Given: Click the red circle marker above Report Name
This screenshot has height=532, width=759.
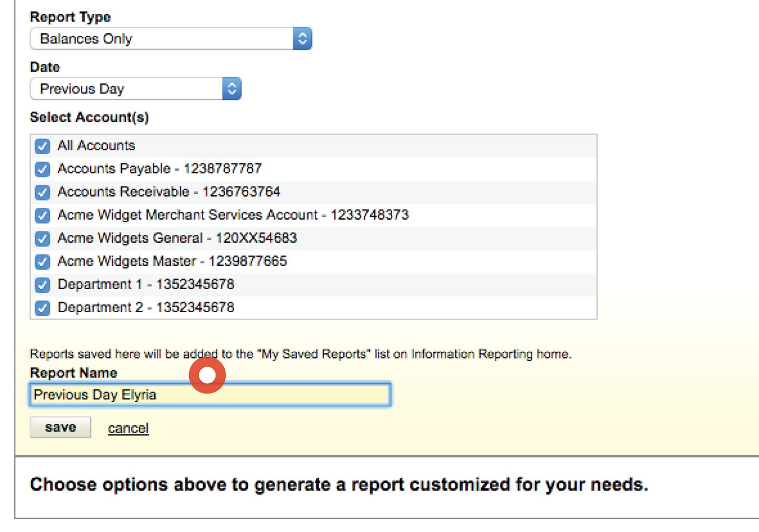Looking at the screenshot, I should point(207,375).
